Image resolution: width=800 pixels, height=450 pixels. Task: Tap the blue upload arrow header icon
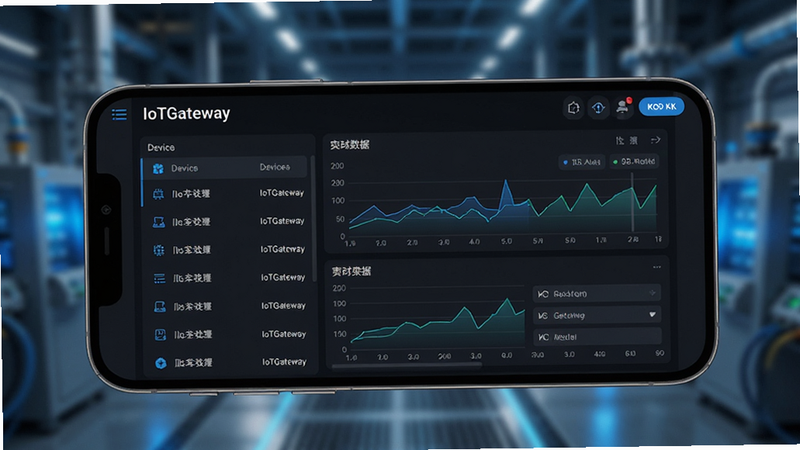coord(598,108)
